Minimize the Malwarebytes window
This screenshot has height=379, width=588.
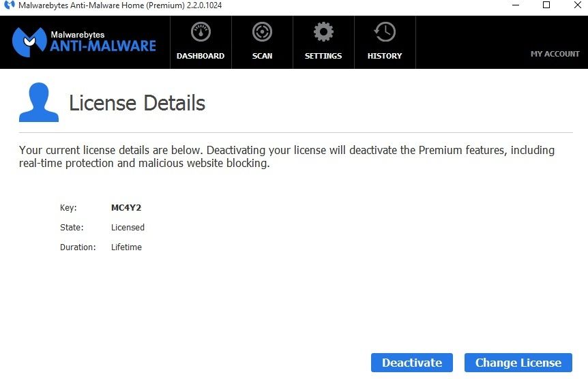pyautogui.click(x=516, y=5)
